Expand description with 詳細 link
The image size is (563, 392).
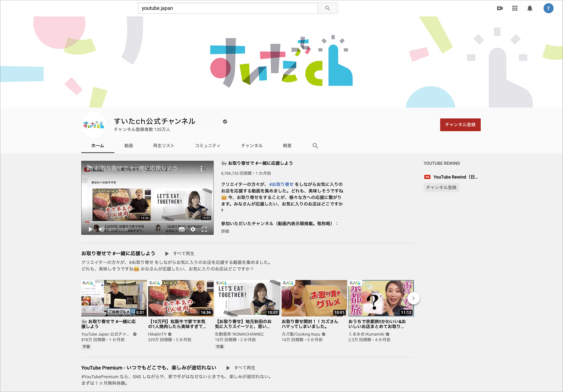225,231
